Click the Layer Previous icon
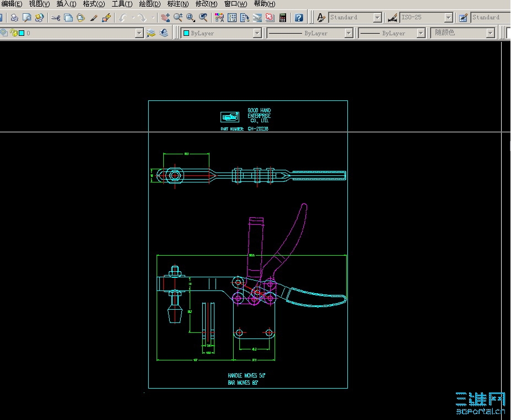511x420 pixels. click(x=164, y=33)
